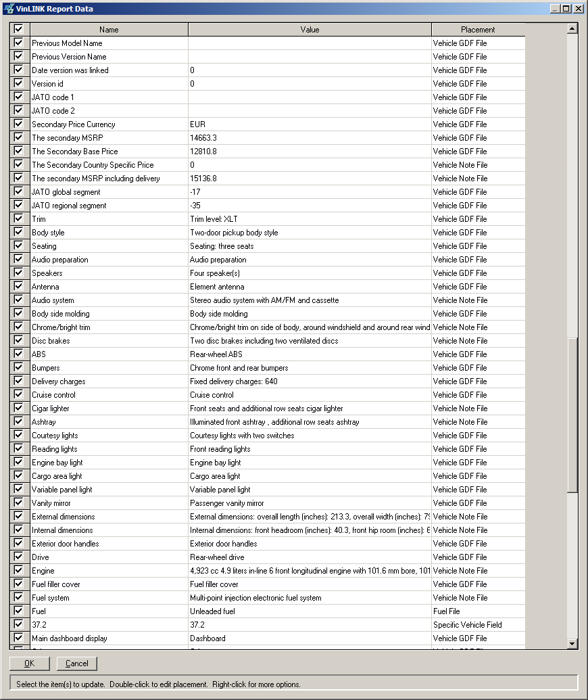Uncheck the Secondary Price Currency checkbox

[18, 124]
